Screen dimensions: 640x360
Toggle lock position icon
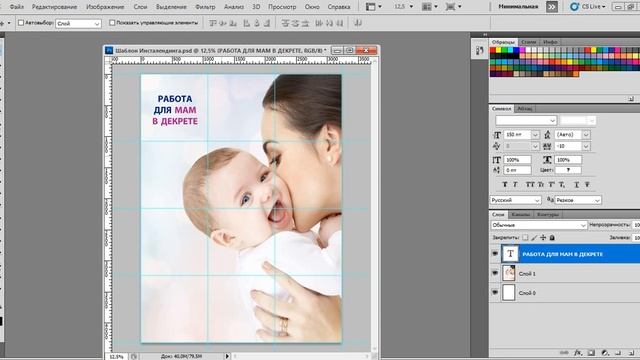coord(543,237)
